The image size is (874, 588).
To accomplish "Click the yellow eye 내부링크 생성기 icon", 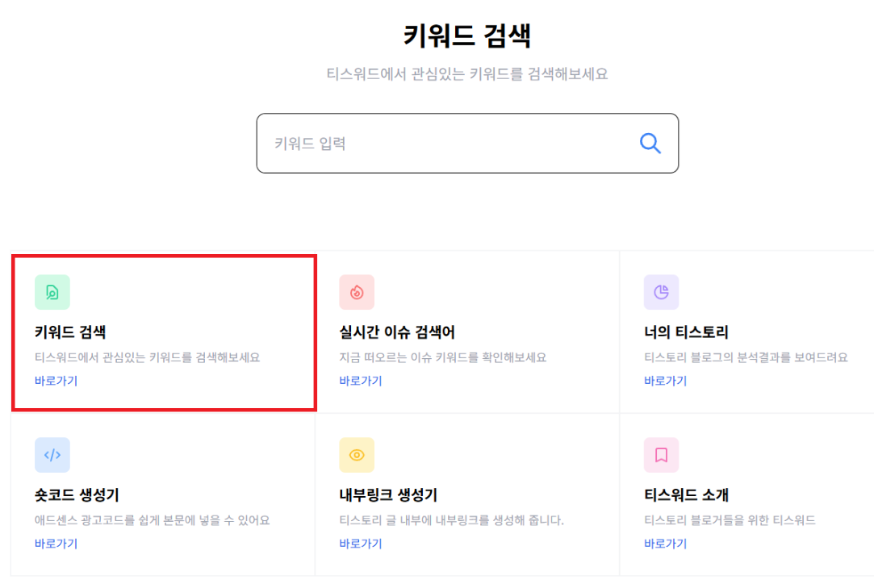I will pos(357,455).
